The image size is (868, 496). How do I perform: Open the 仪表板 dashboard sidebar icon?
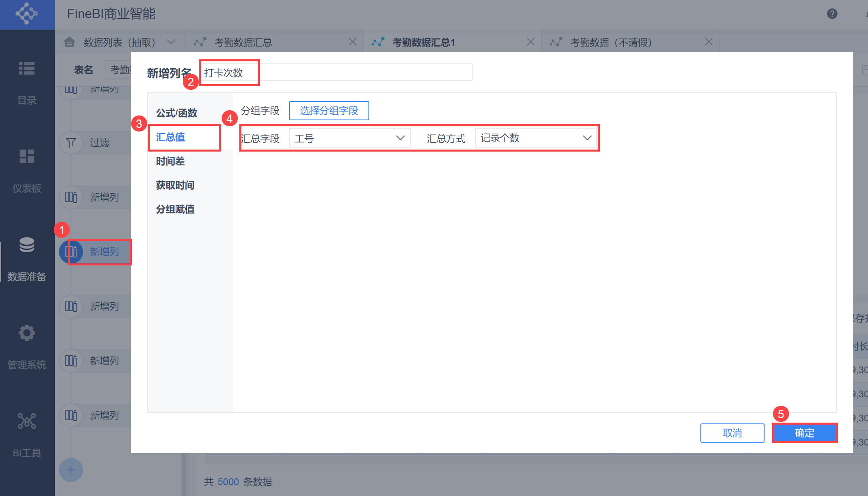[x=27, y=157]
